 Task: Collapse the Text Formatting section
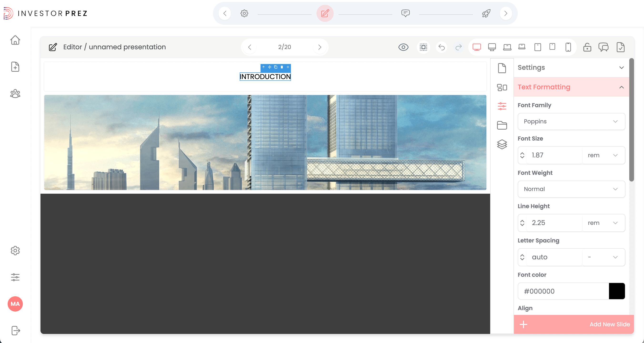pyautogui.click(x=571, y=87)
